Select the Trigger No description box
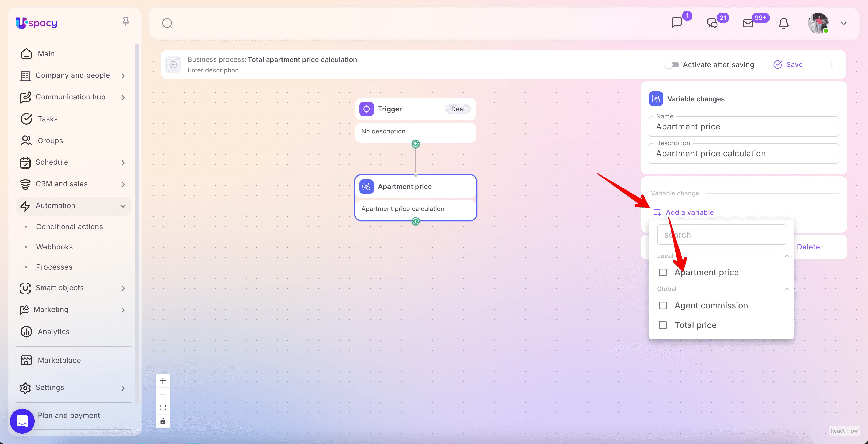 pyautogui.click(x=415, y=132)
